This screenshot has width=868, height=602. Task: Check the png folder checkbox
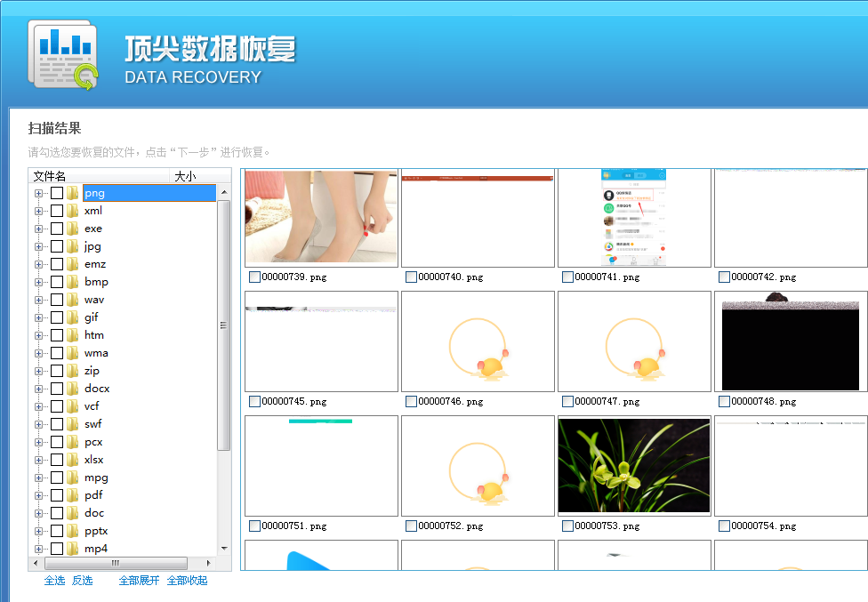coord(57,193)
